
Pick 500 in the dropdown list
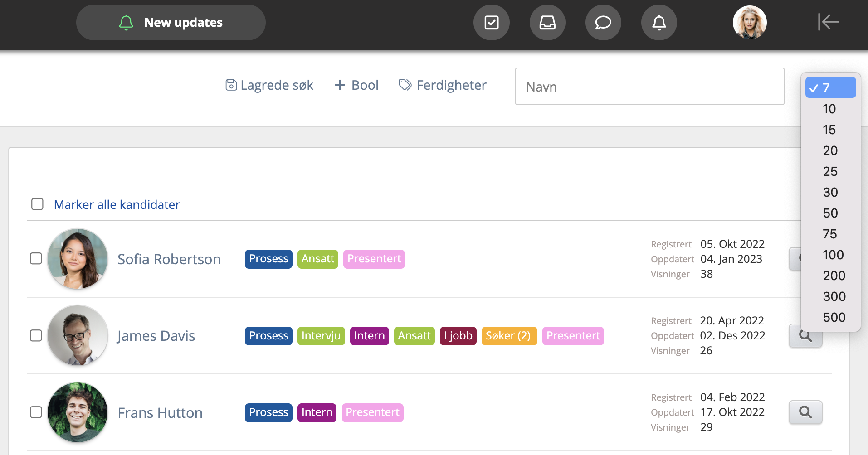click(x=834, y=317)
